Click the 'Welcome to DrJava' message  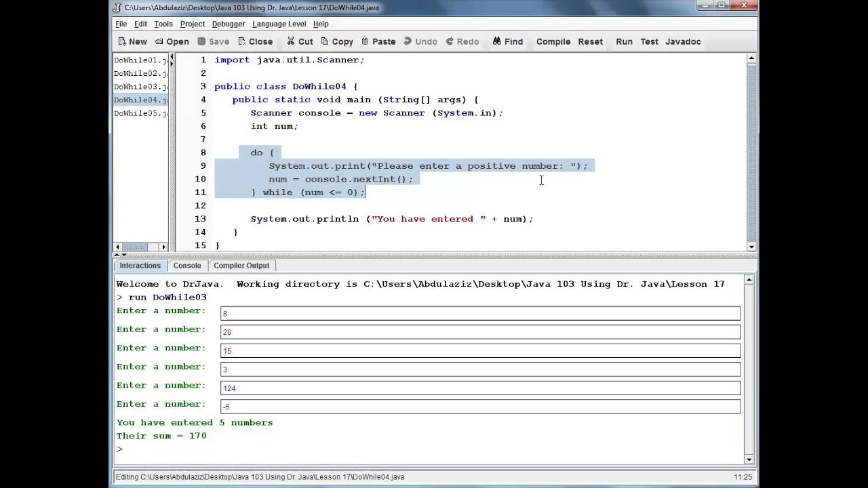coord(420,284)
